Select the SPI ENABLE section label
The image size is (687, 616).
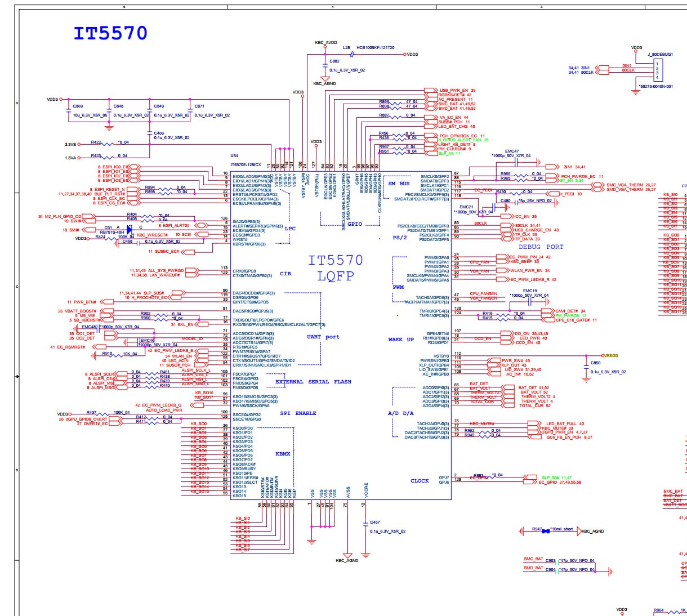(298, 413)
